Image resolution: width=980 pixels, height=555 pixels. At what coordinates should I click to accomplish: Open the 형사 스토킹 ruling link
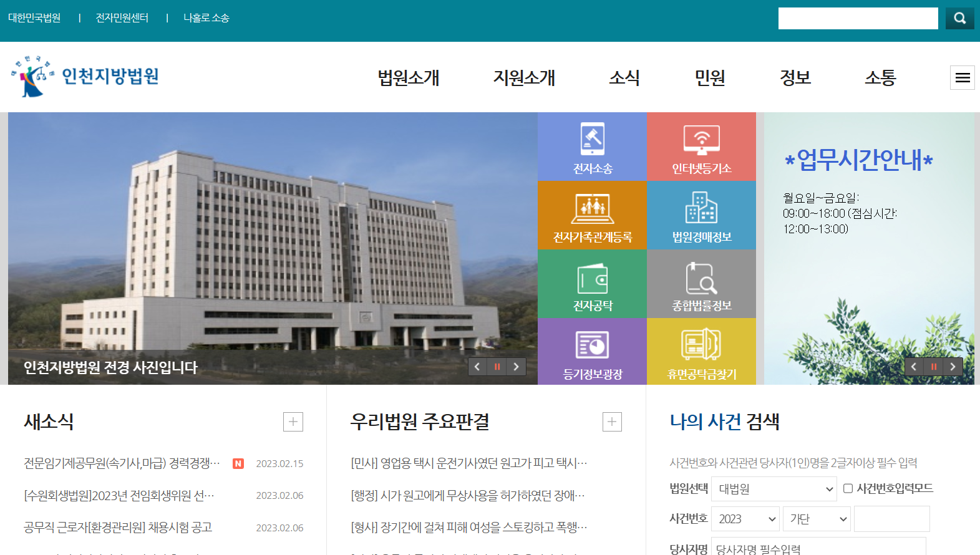[x=469, y=528]
